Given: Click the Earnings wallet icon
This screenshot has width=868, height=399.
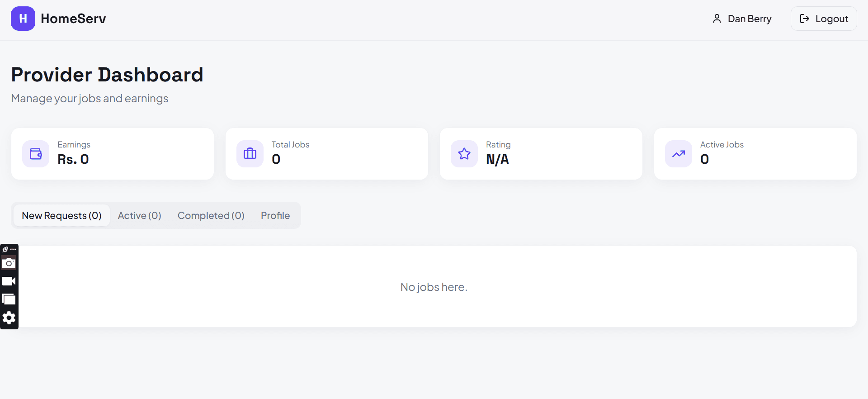Looking at the screenshot, I should coord(36,154).
